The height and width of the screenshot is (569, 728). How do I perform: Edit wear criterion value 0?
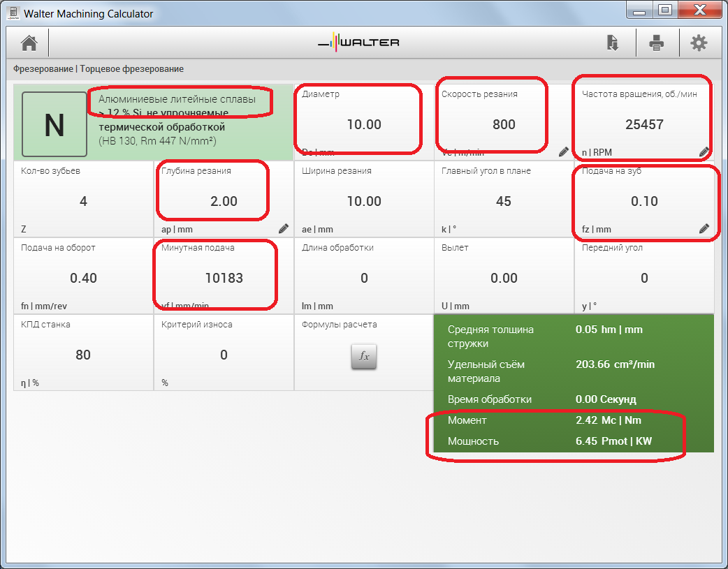click(224, 355)
